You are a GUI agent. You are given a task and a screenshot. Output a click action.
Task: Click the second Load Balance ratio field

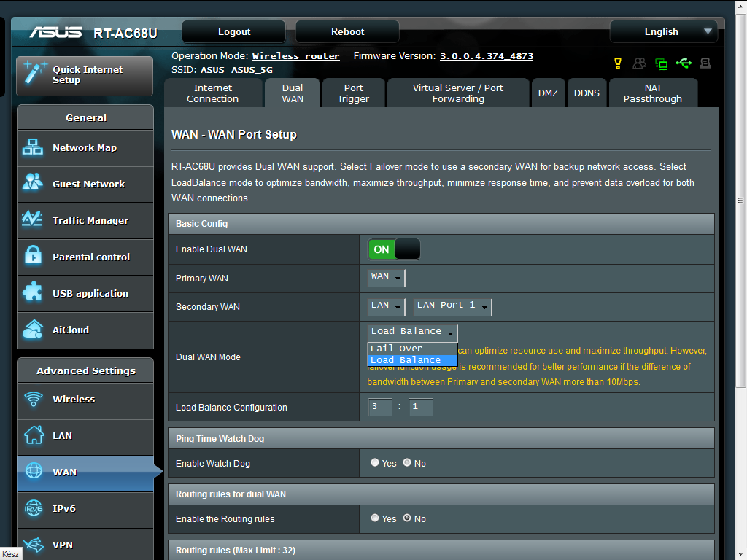420,407
